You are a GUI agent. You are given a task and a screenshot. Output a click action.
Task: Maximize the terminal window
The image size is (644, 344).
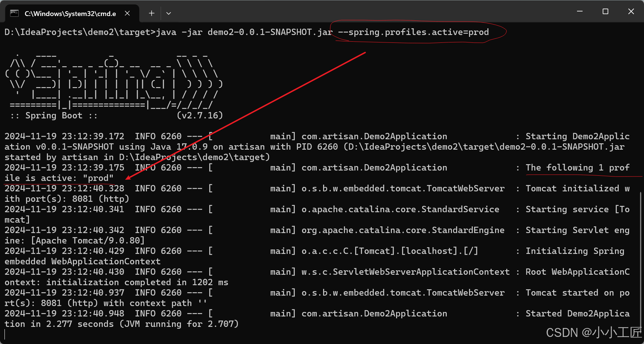click(x=605, y=12)
